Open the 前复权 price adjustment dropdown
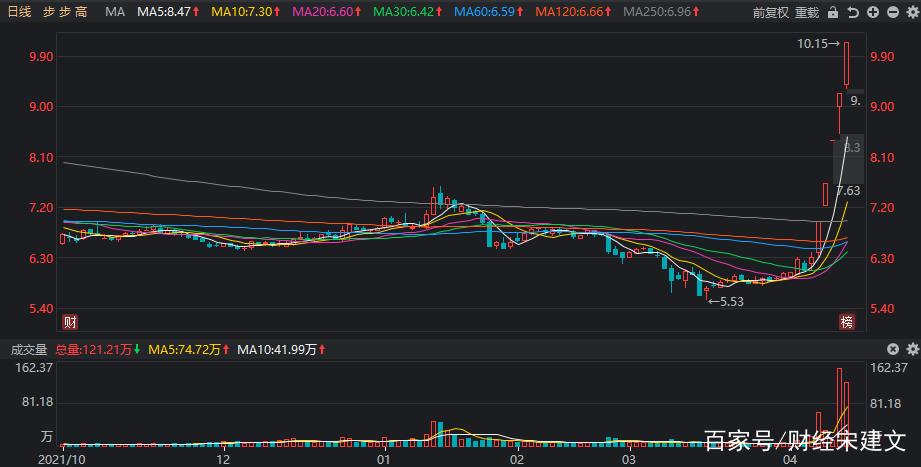921x467 pixels. 770,13
